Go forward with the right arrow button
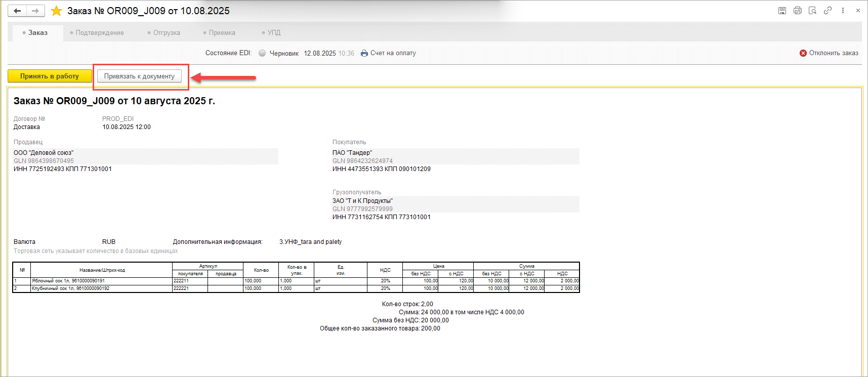The width and height of the screenshot is (868, 377). [35, 11]
